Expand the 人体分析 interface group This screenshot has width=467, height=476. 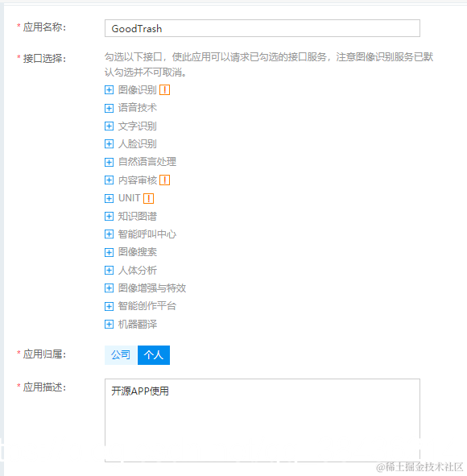[109, 270]
